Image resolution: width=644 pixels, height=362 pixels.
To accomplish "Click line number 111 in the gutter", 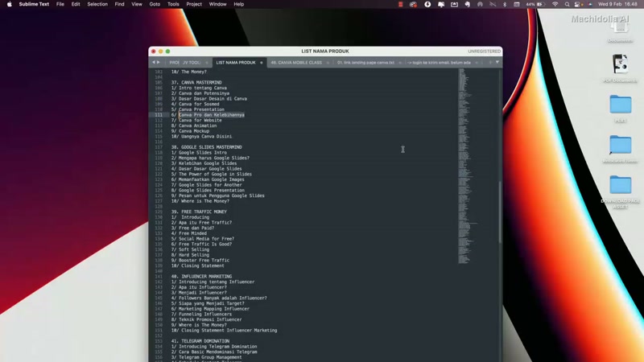I will [159, 115].
